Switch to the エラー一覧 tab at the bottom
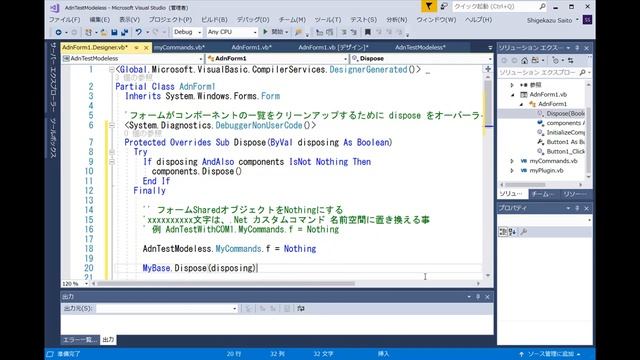 [x=80, y=340]
